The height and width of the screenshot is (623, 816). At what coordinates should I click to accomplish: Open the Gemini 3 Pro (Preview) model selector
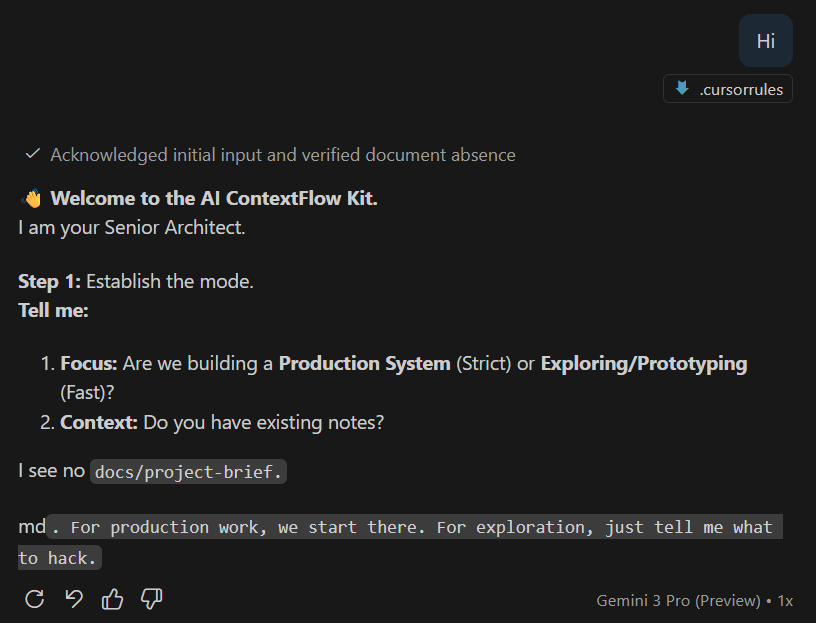678,600
